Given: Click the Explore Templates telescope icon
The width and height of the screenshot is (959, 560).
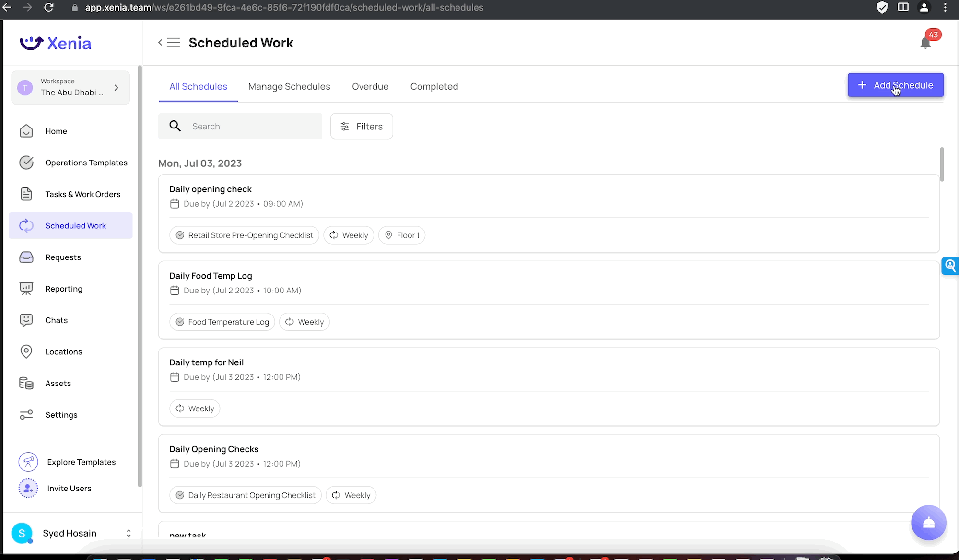Looking at the screenshot, I should [x=28, y=462].
